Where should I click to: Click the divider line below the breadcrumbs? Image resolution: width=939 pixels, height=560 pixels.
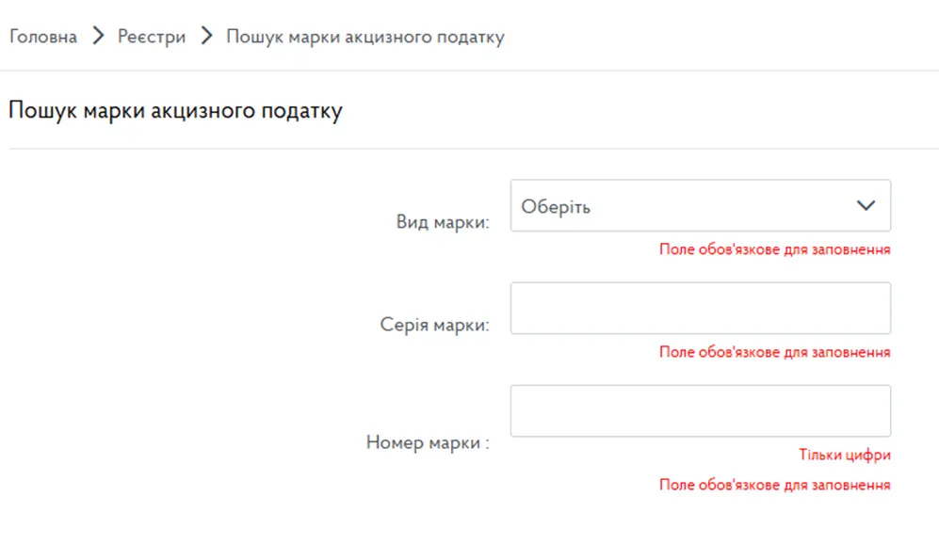coord(469,71)
